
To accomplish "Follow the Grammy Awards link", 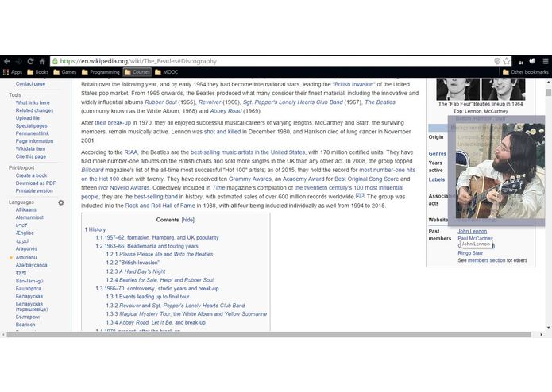I will 250,179.
